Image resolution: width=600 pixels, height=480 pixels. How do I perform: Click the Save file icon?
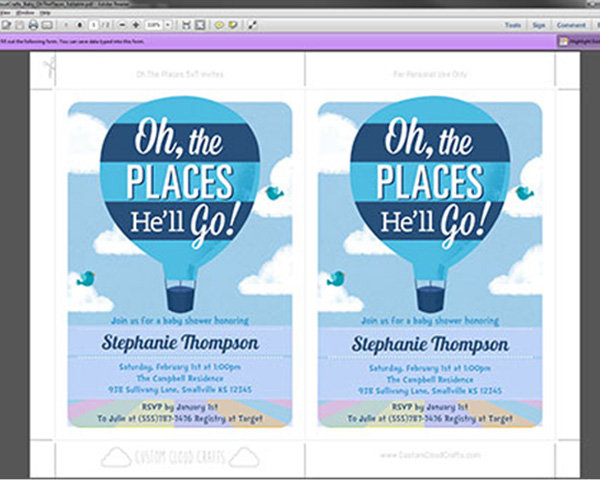coord(20,25)
